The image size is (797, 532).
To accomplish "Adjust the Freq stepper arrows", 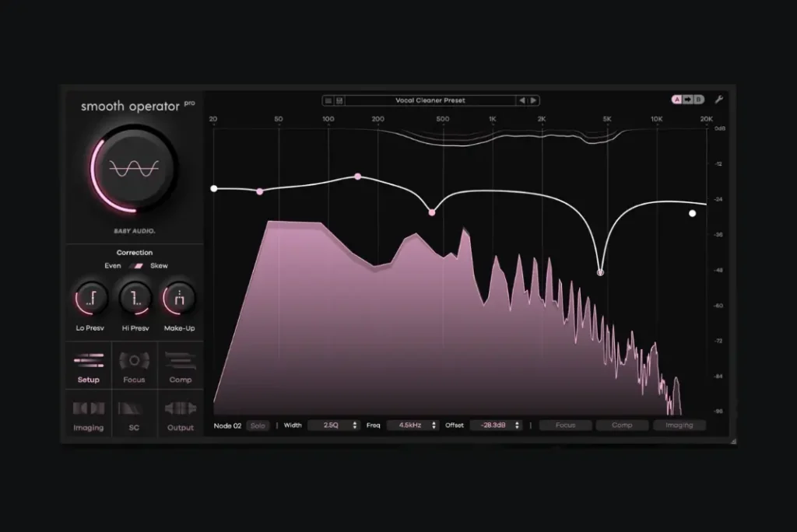I will [x=434, y=425].
